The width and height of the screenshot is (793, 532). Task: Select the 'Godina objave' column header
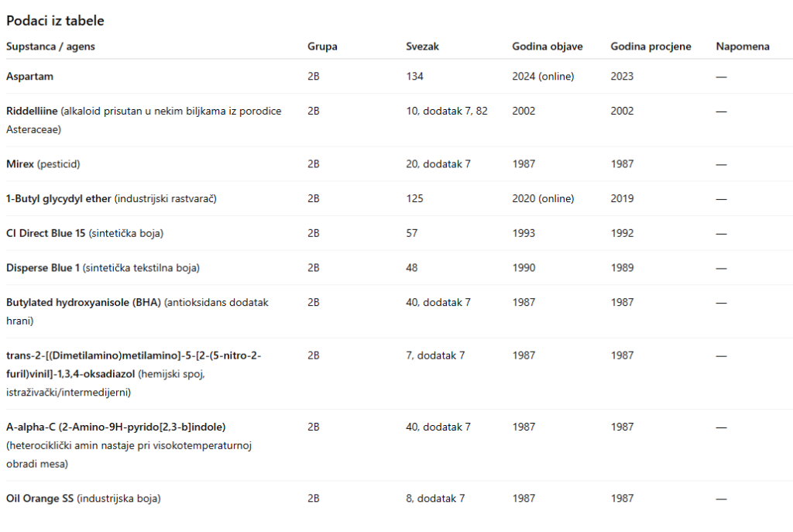click(x=547, y=46)
